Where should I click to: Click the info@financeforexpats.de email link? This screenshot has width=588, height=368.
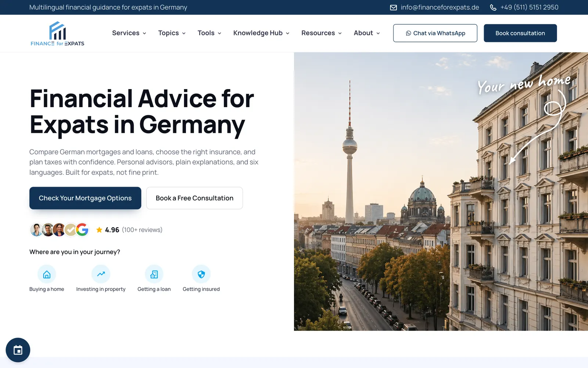[x=440, y=7]
